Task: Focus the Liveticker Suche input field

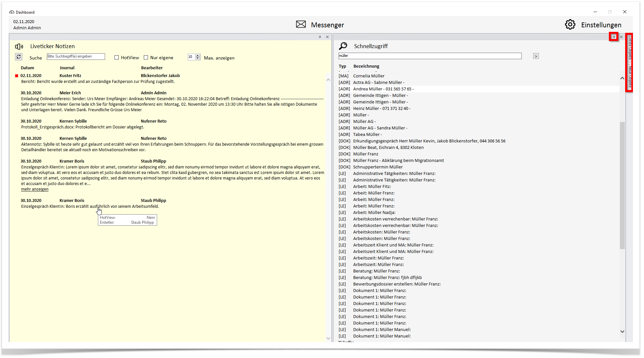Action: pos(76,57)
